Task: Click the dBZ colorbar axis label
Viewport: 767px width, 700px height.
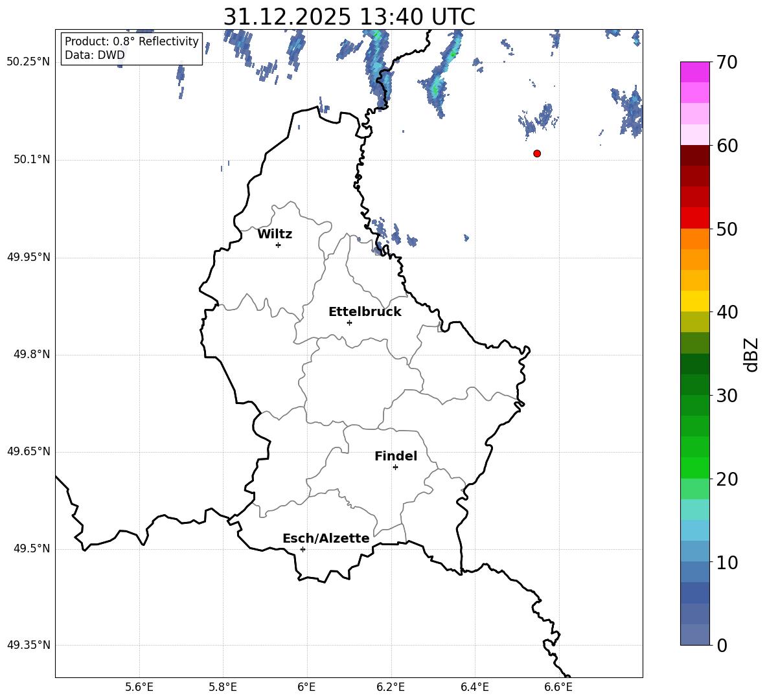Action: (x=751, y=354)
